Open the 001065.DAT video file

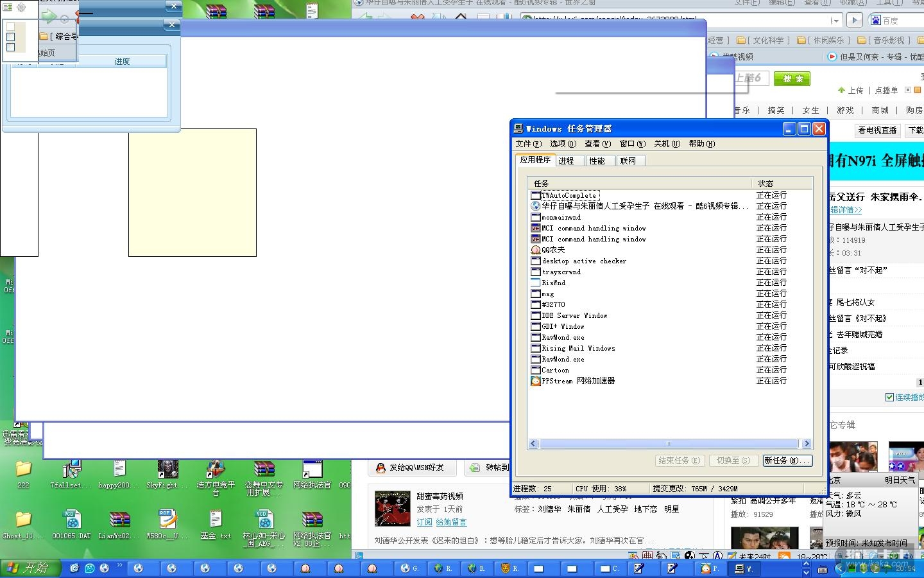[x=71, y=522]
